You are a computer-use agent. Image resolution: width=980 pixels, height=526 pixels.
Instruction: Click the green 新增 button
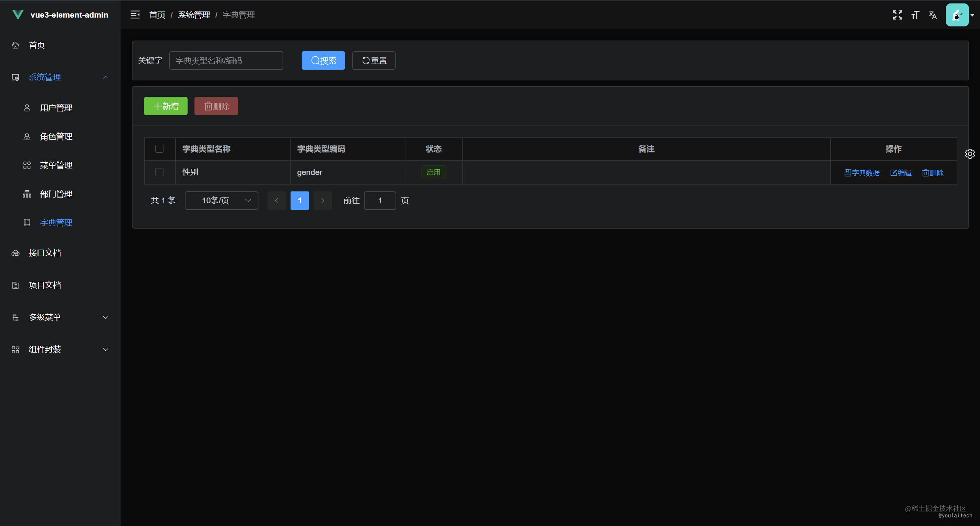(x=165, y=106)
